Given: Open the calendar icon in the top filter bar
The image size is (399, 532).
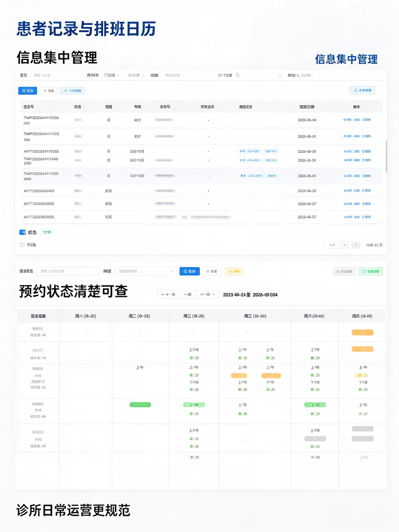Looking at the screenshot, I should click(x=237, y=75).
